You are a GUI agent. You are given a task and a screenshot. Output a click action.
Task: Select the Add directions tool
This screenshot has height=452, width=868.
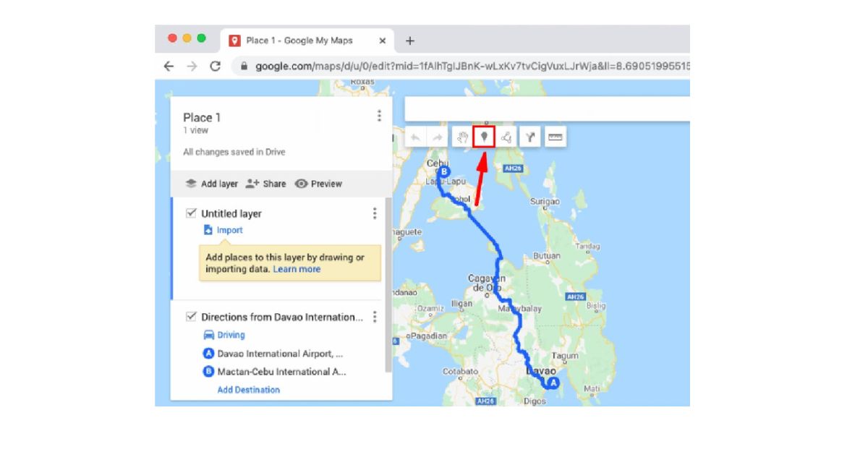(530, 137)
